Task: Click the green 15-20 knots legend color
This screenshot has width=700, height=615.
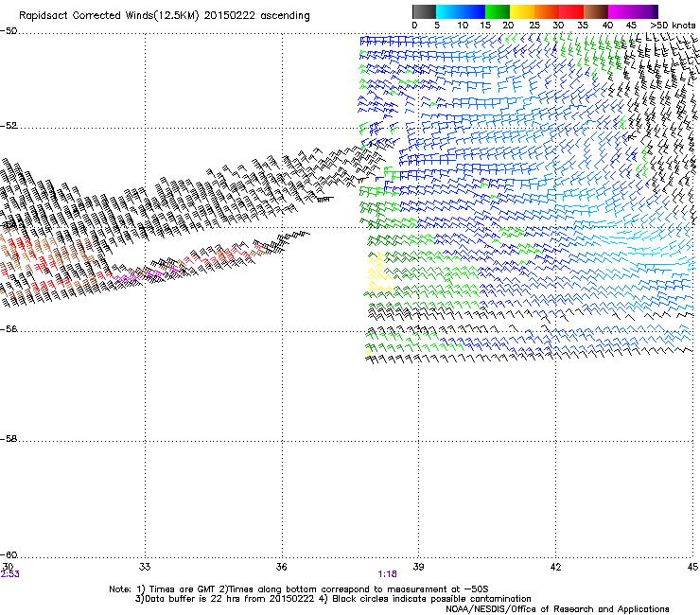Action: pos(498,11)
